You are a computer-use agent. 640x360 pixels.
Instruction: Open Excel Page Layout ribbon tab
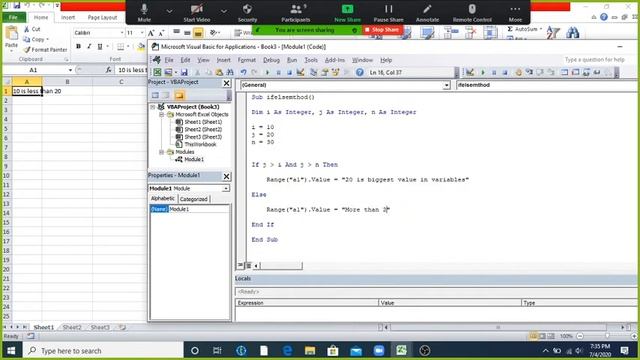point(102,18)
